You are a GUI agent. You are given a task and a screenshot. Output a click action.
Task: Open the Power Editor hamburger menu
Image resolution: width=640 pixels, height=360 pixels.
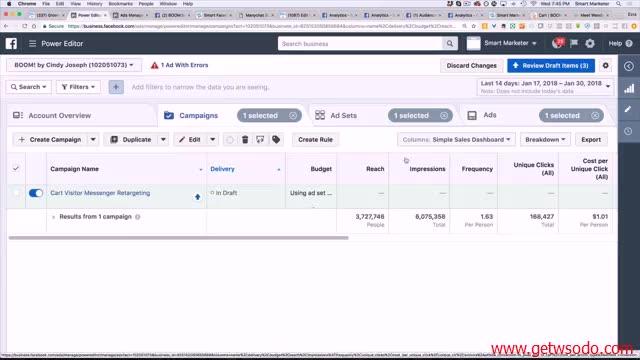click(32, 43)
